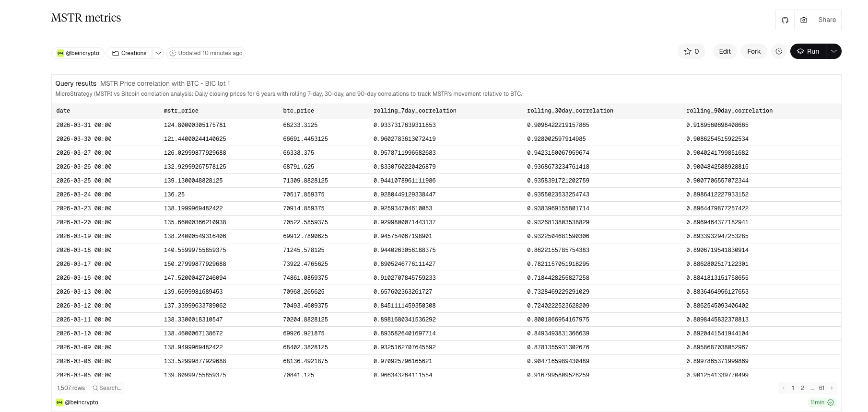Select the 2026-03-17 00:00 date cell
The height and width of the screenshot is (412, 868).
click(x=83, y=264)
